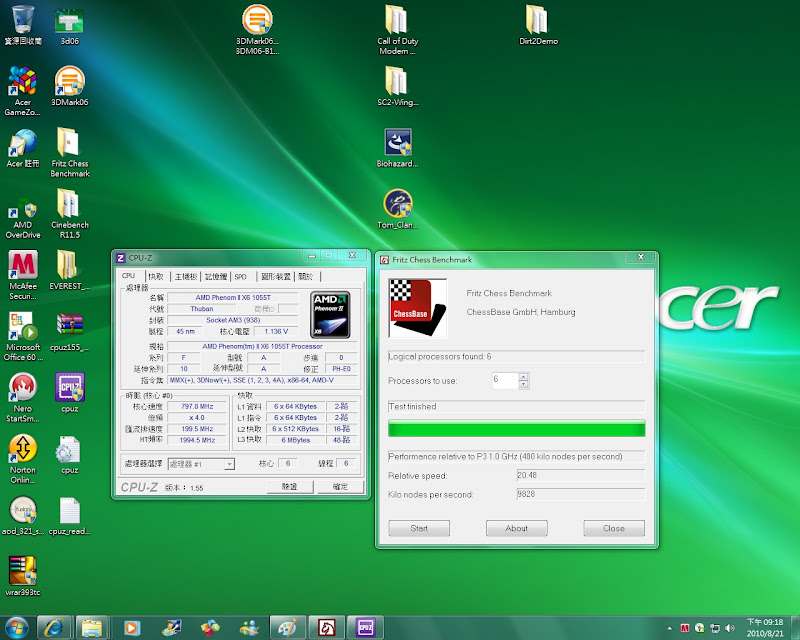
Task: Click the ChessBase logo image
Action: (x=417, y=308)
